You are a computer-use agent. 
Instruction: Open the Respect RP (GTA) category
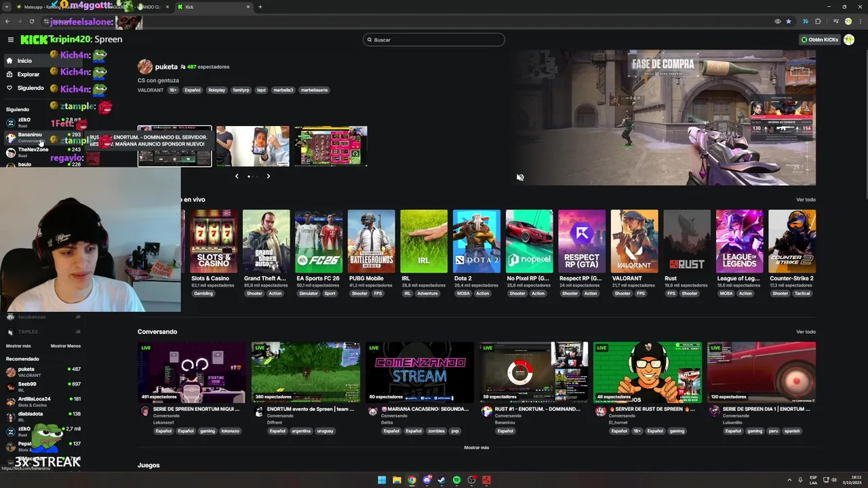(582, 241)
